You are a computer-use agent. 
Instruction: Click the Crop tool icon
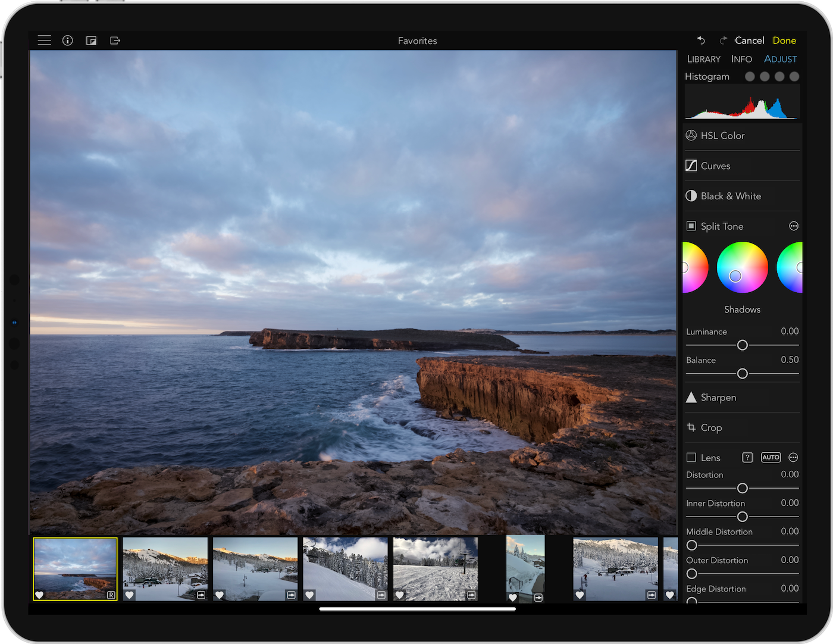point(691,427)
